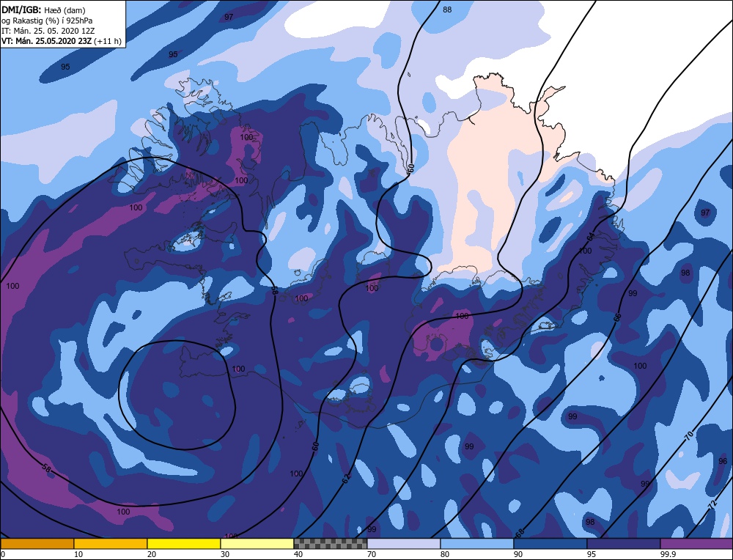Click the purple legend swatch above 99.9
This screenshot has height=560, width=733.
coord(696,544)
